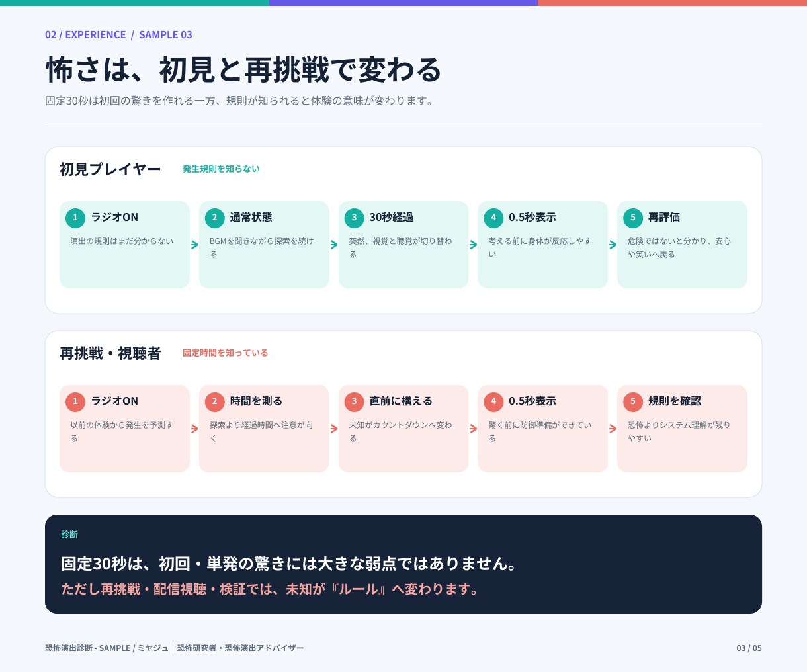Click step 5 badge on 規則を確認 card
The height and width of the screenshot is (672, 807).
tap(633, 401)
